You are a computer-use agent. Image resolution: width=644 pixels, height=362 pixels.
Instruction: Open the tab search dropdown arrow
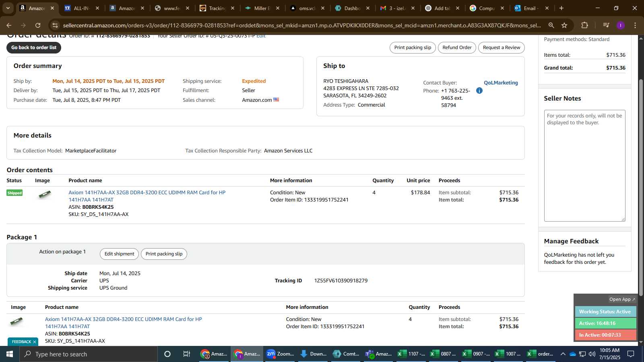pos(8,8)
